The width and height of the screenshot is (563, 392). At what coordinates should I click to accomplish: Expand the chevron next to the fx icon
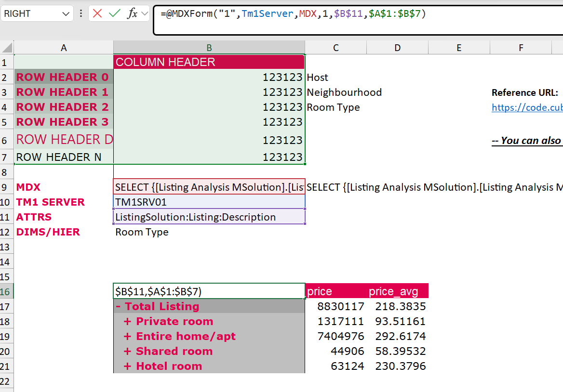tap(145, 13)
